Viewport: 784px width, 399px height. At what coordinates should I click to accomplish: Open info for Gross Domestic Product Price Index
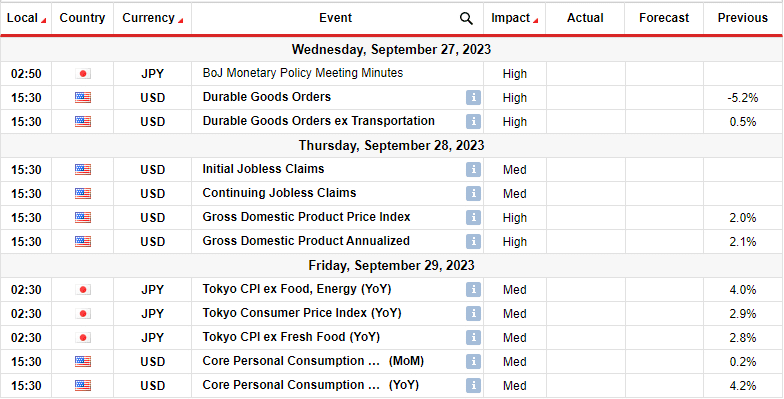pyautogui.click(x=473, y=218)
